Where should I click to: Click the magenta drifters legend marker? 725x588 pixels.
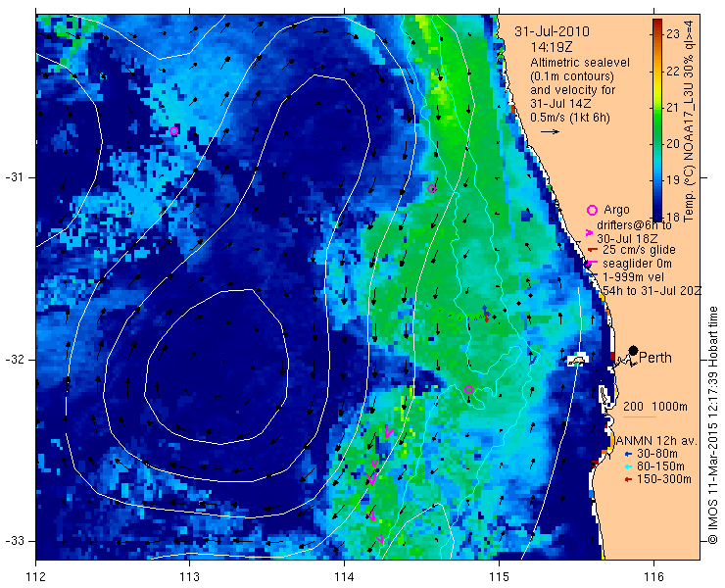point(590,232)
